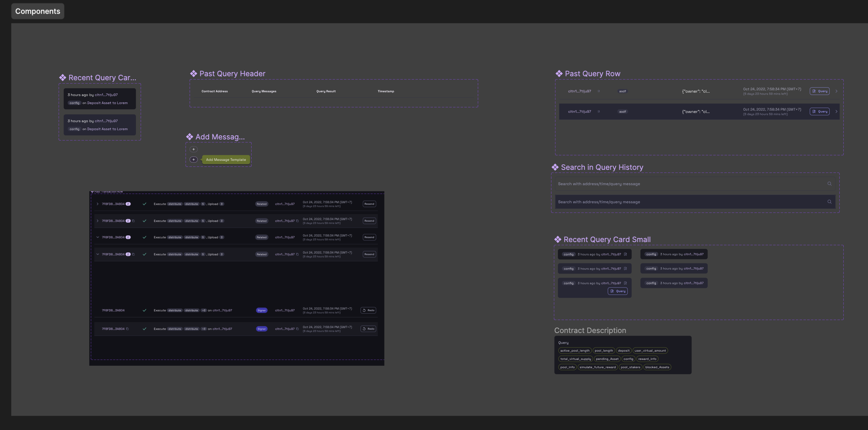
Task: Click component diamond icon of Past Query Header
Action: 193,74
